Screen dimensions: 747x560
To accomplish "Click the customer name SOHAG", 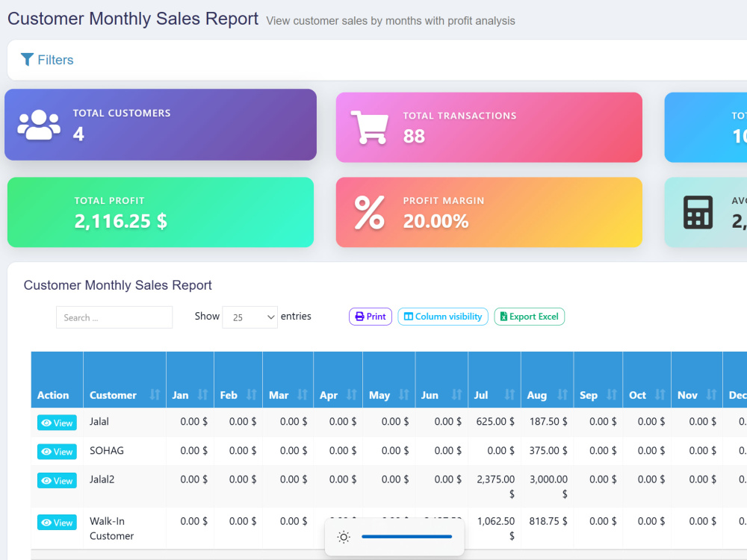I will [x=107, y=450].
